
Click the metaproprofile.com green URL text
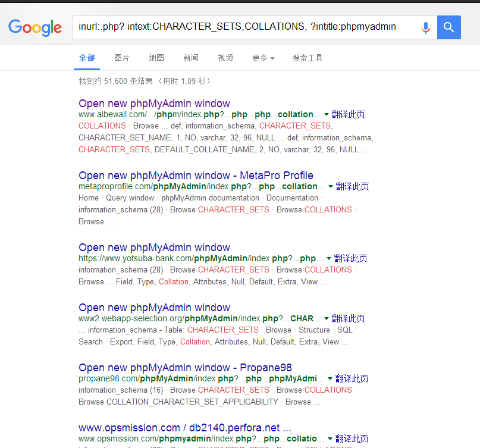coord(202,186)
